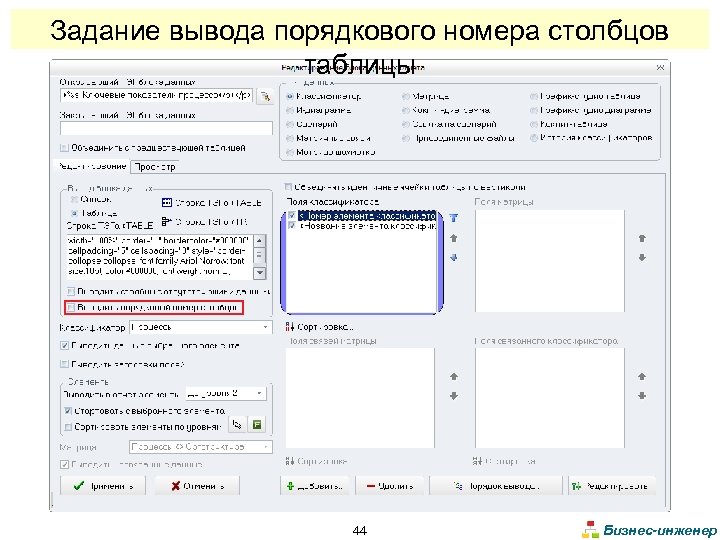Select the Матрица data type radio

coord(405,96)
